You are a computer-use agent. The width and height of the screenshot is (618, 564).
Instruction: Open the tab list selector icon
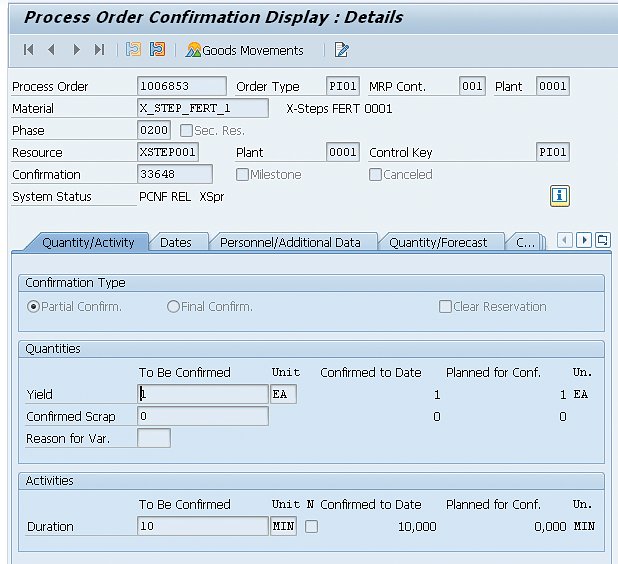[x=602, y=241]
